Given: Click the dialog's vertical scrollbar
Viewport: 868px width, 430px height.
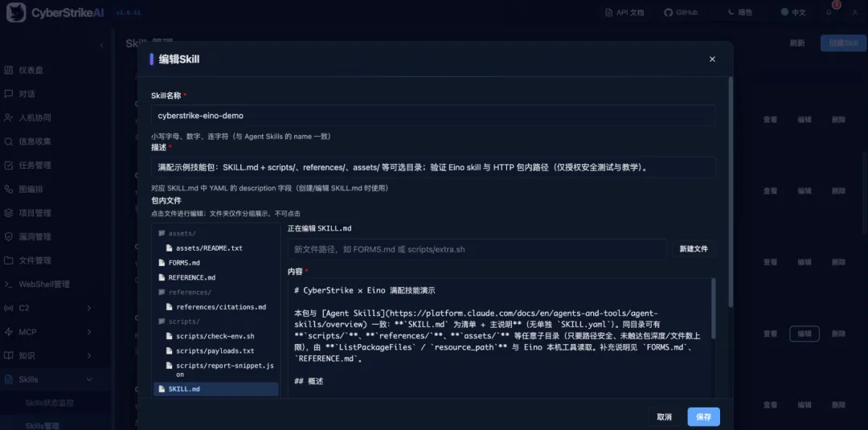Looking at the screenshot, I should click(x=731, y=191).
